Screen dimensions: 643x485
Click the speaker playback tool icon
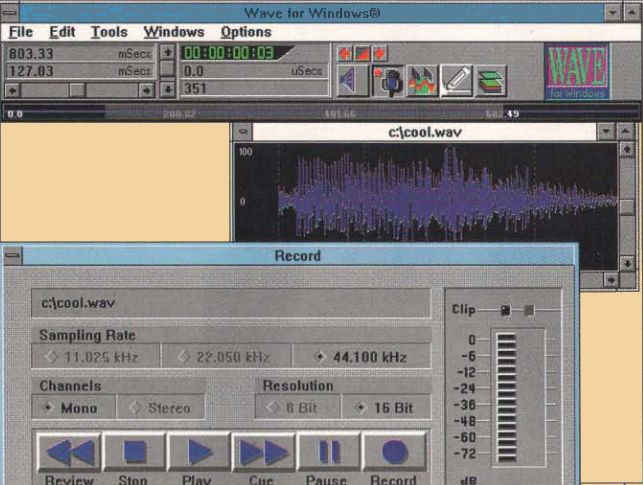353,81
